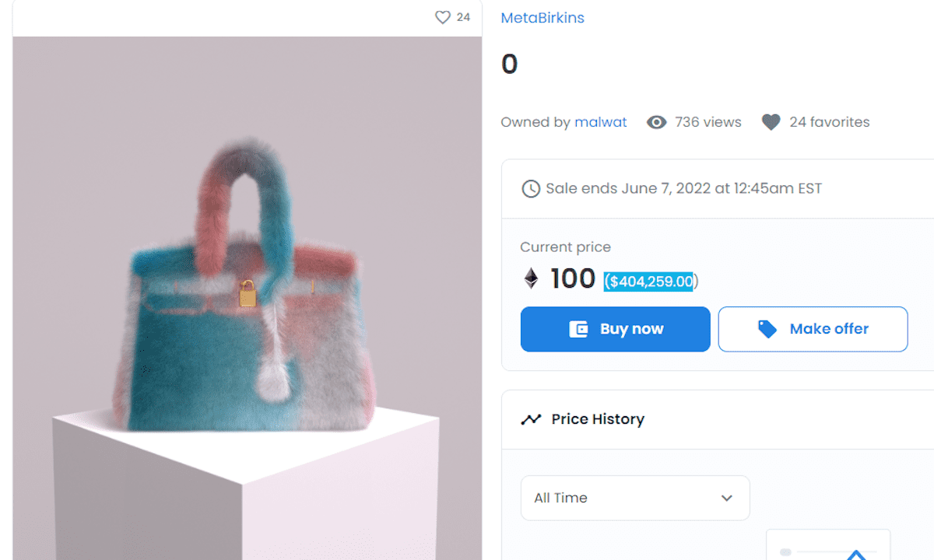Viewport: 934px width, 560px height.
Task: Click the Ethereum icon next to price 100
Action: pyautogui.click(x=530, y=278)
